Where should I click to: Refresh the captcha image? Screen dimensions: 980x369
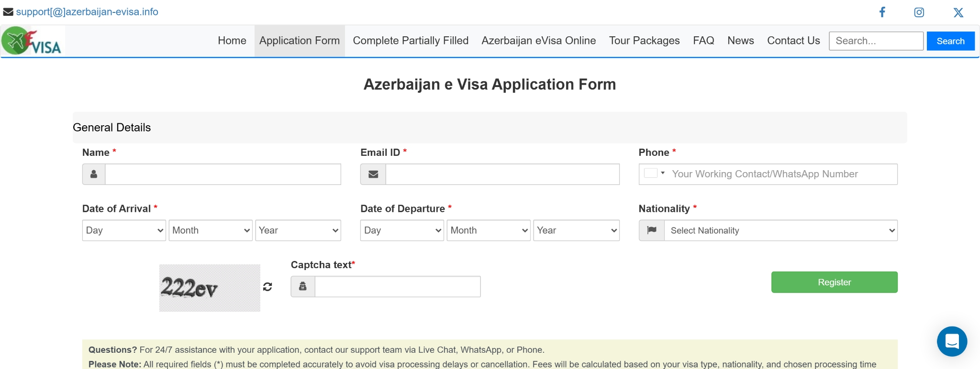point(267,287)
